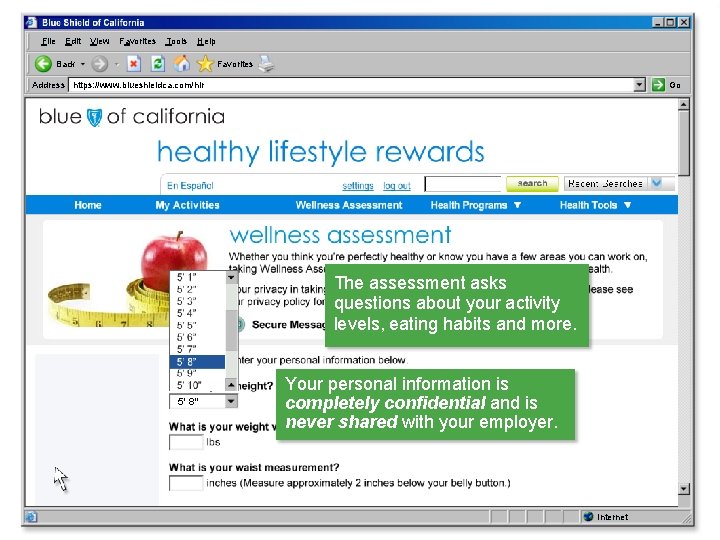Open the Favorites menu
Screen dimensions: 720x540
tap(137, 41)
